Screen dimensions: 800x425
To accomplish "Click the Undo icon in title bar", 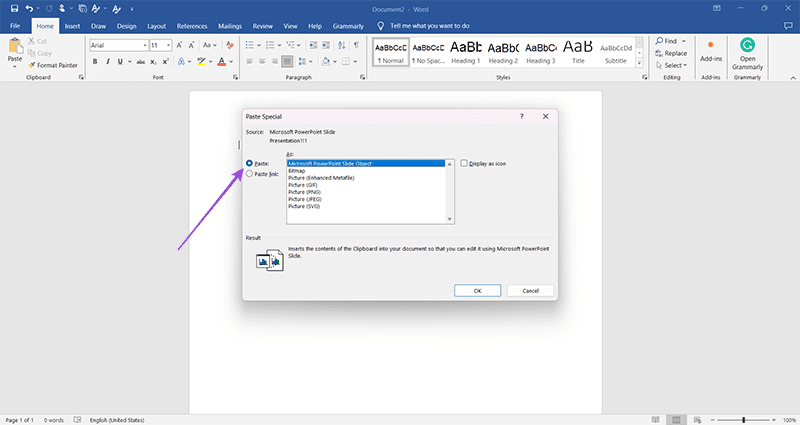I will 29,9.
